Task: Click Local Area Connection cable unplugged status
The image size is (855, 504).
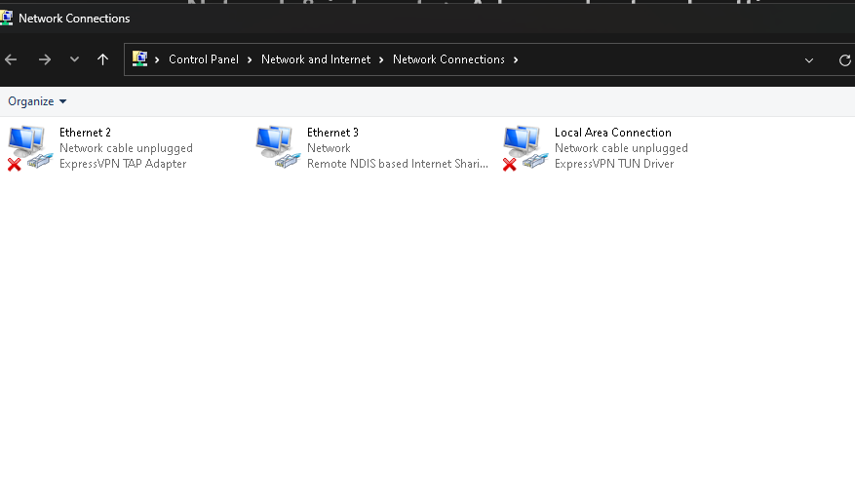Action: (621, 148)
